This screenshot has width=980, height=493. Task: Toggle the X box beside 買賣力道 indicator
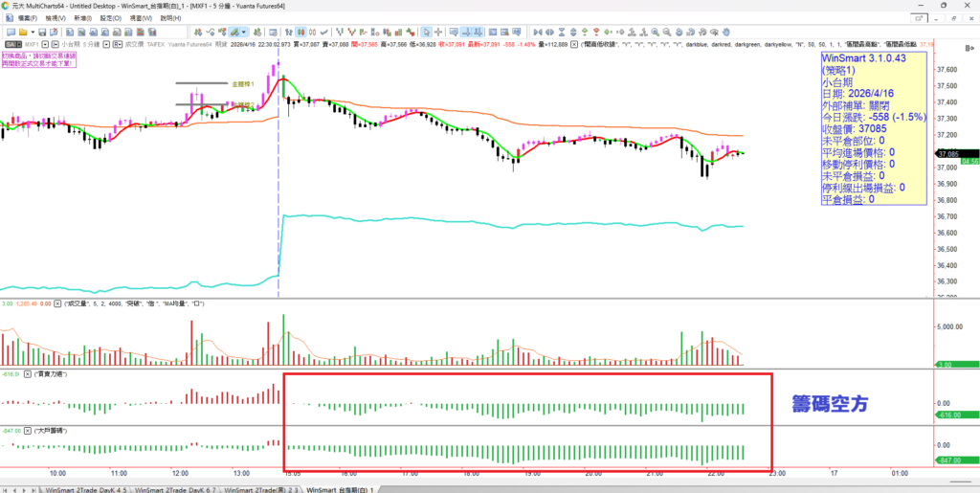pyautogui.click(x=28, y=373)
